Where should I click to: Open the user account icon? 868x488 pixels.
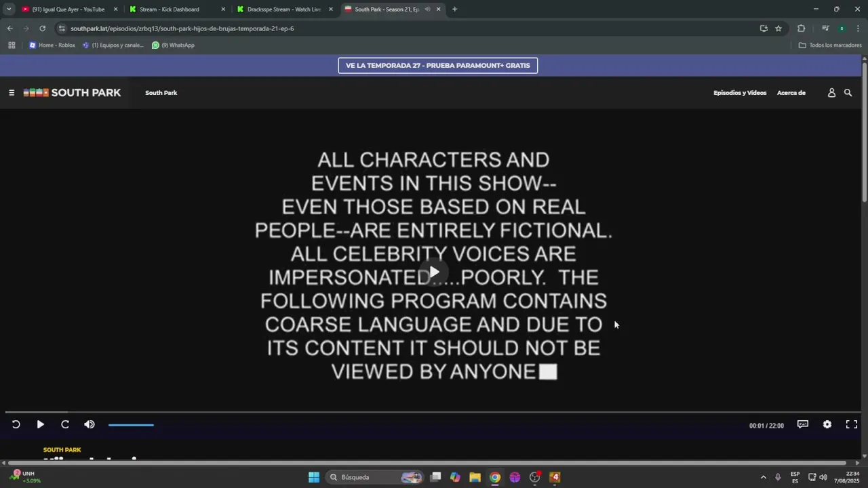pos(831,93)
